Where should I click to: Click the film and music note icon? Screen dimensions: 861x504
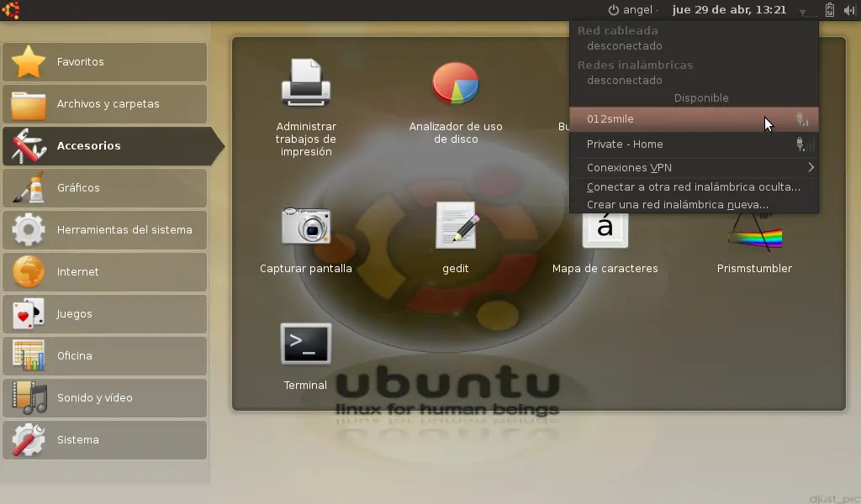pyautogui.click(x=29, y=397)
